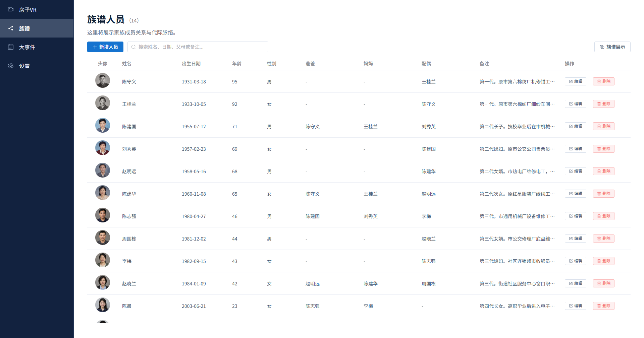Delete the 陈守义 row
Image resolution: width=644 pixels, height=338 pixels.
[604, 81]
